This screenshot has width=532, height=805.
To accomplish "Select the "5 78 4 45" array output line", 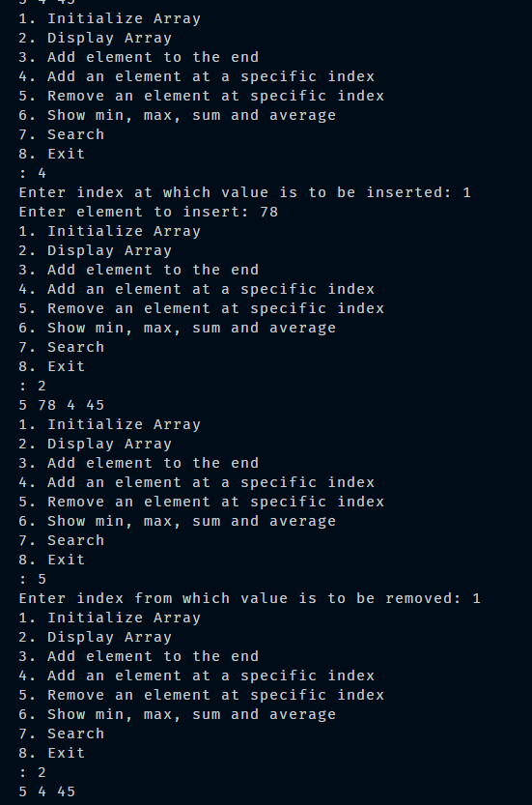I will coord(62,405).
